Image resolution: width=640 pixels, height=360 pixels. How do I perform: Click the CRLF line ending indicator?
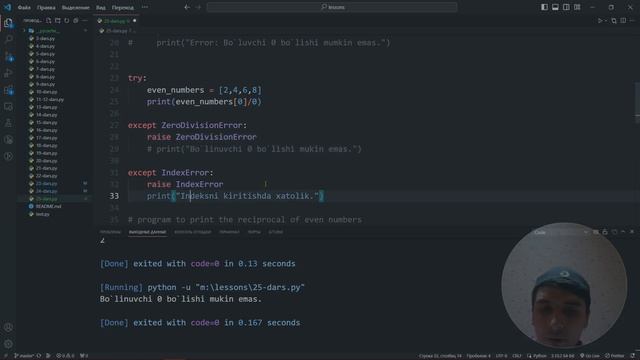click(517, 356)
